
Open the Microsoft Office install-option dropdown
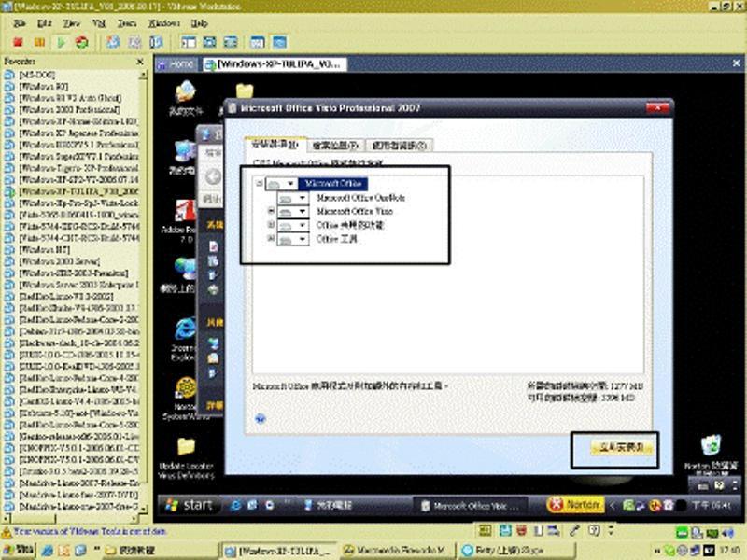tap(282, 184)
